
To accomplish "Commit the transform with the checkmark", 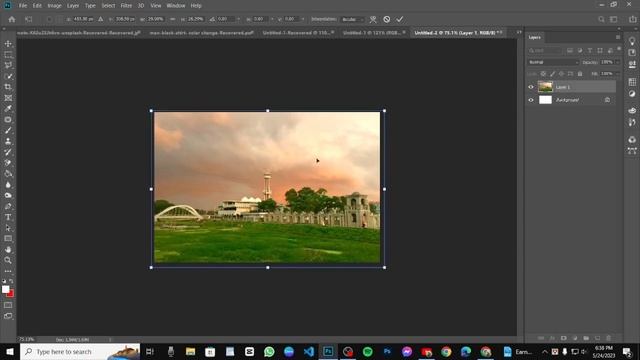I will (x=400, y=19).
